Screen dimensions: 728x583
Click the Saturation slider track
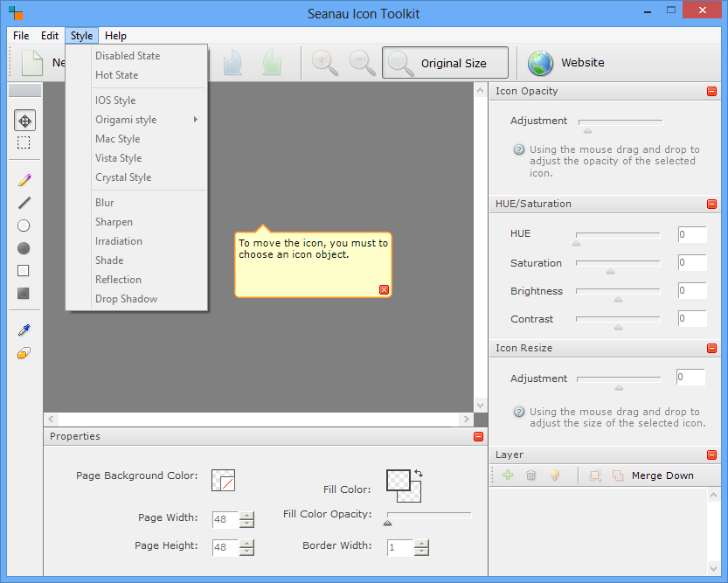coord(618,263)
